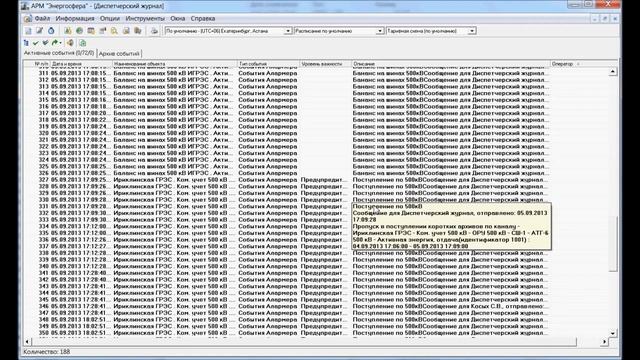Image resolution: width=640 pixels, height=360 pixels.
Task: Open the Опции menu
Action: coord(110,19)
